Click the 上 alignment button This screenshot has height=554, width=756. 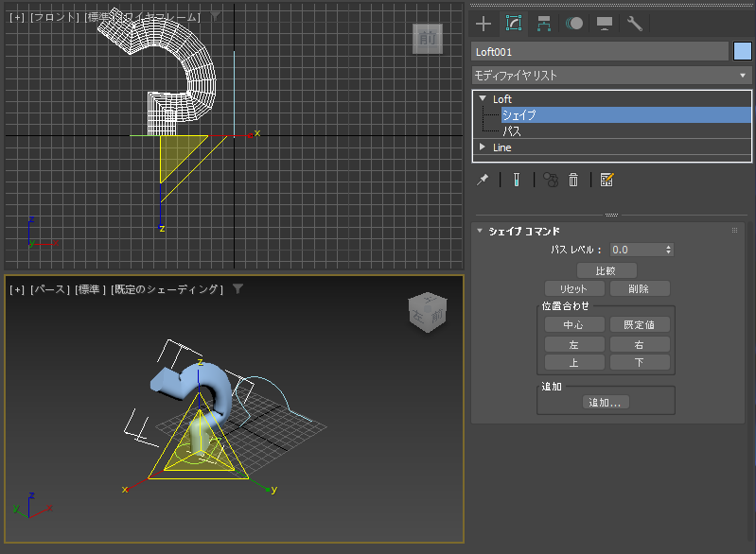click(574, 362)
